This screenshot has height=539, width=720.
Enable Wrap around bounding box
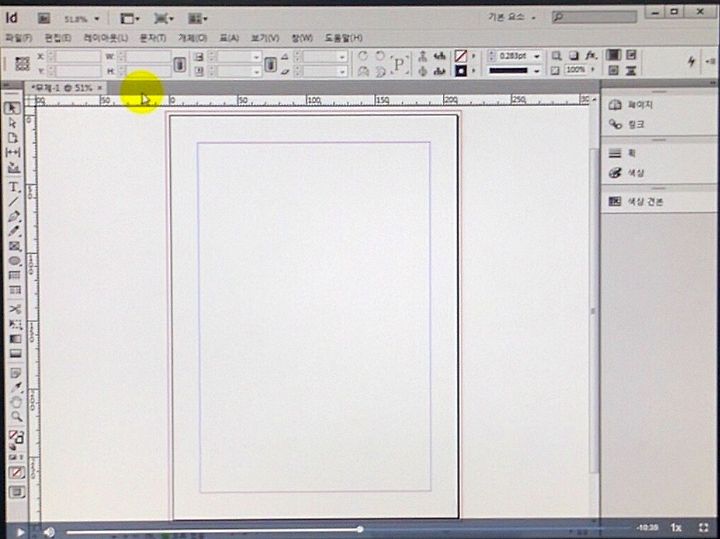click(x=631, y=55)
